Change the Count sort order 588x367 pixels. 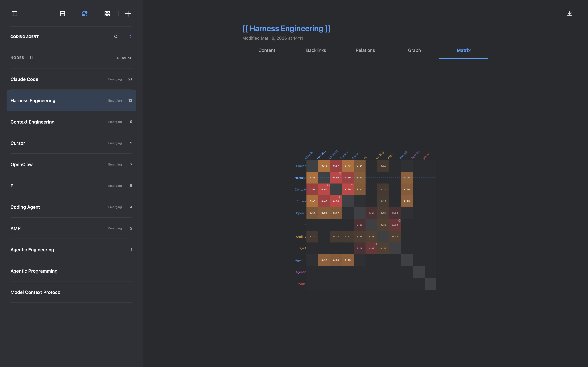point(124,58)
